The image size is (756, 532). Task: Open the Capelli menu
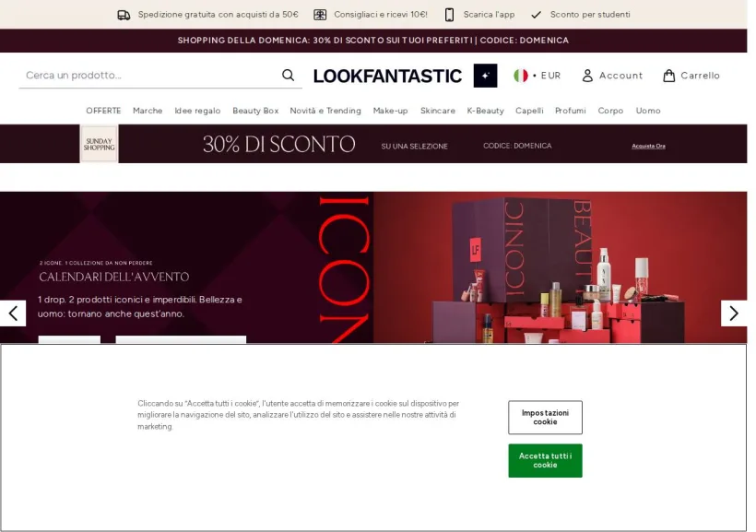(x=529, y=111)
